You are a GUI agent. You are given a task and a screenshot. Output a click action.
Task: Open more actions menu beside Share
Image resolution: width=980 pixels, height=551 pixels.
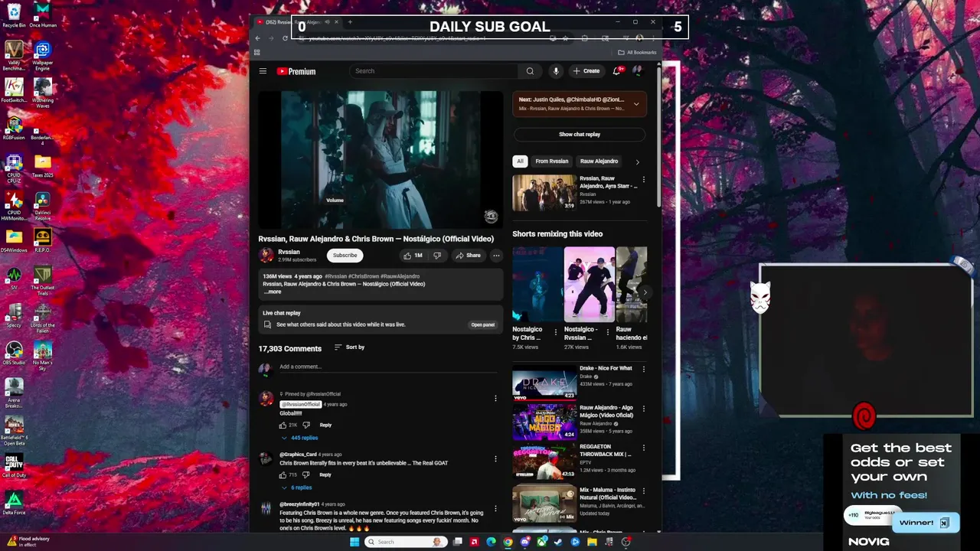496,256
